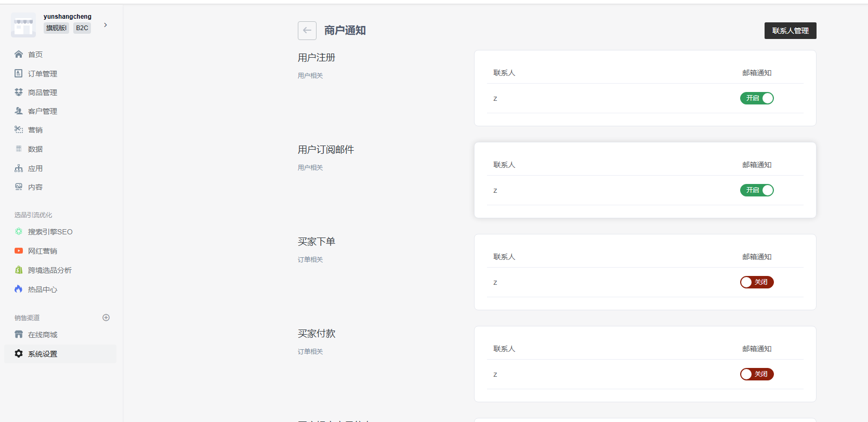
Task: Open the 数据 menu item
Action: tap(35, 149)
